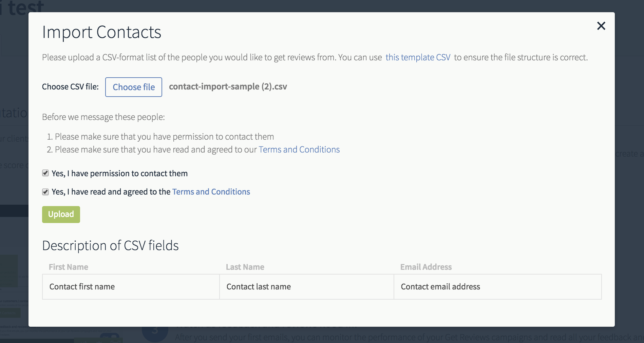Close the Import Contacts dialog

coord(601,26)
